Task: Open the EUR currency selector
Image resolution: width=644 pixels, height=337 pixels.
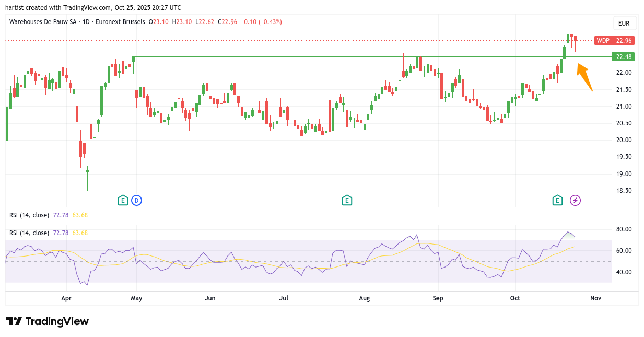Action: tap(624, 24)
